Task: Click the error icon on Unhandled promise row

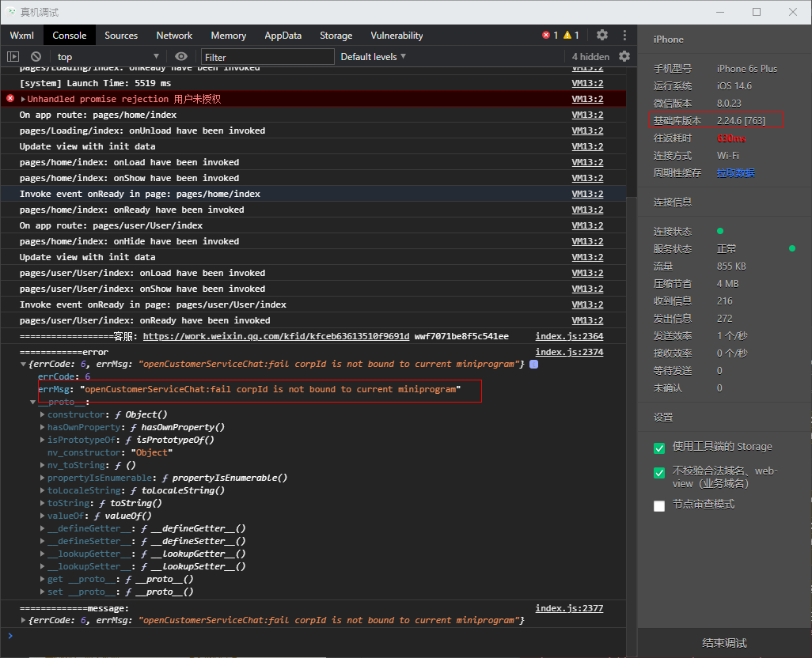Action: click(x=10, y=98)
